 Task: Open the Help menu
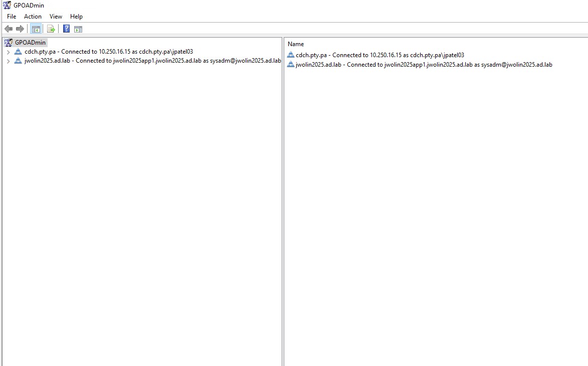[x=76, y=17]
